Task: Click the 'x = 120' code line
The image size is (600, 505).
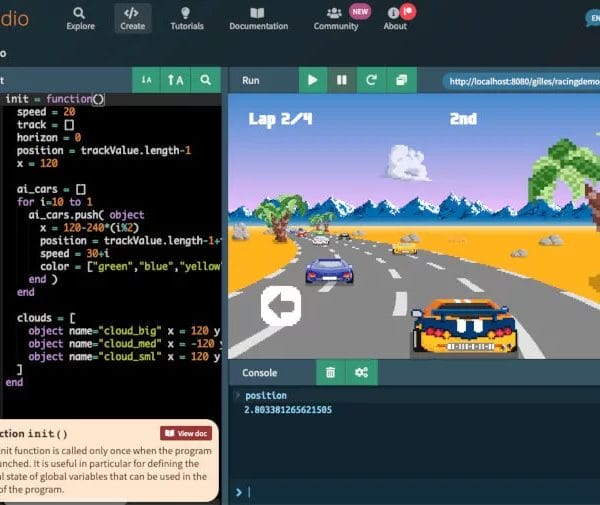Action: click(37, 163)
